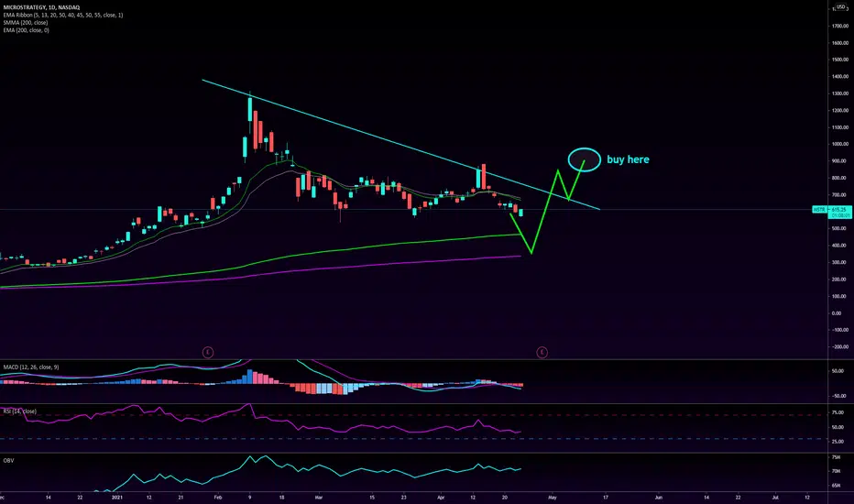Click the Jun date axis label
The image size is (854, 504).
point(659,498)
